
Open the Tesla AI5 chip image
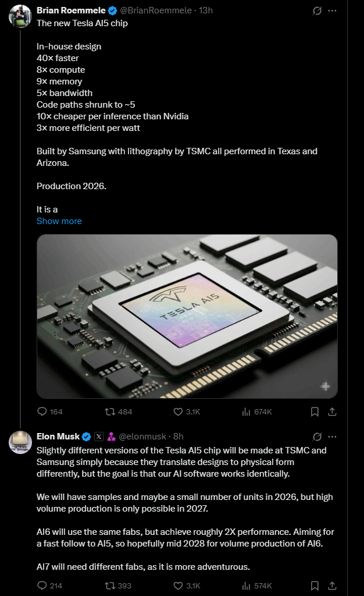tap(187, 316)
